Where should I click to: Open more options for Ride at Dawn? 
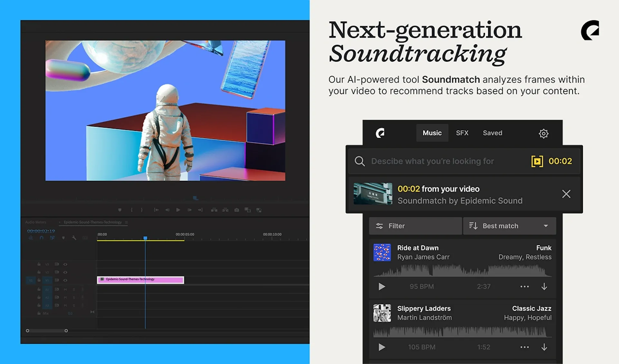coord(524,287)
